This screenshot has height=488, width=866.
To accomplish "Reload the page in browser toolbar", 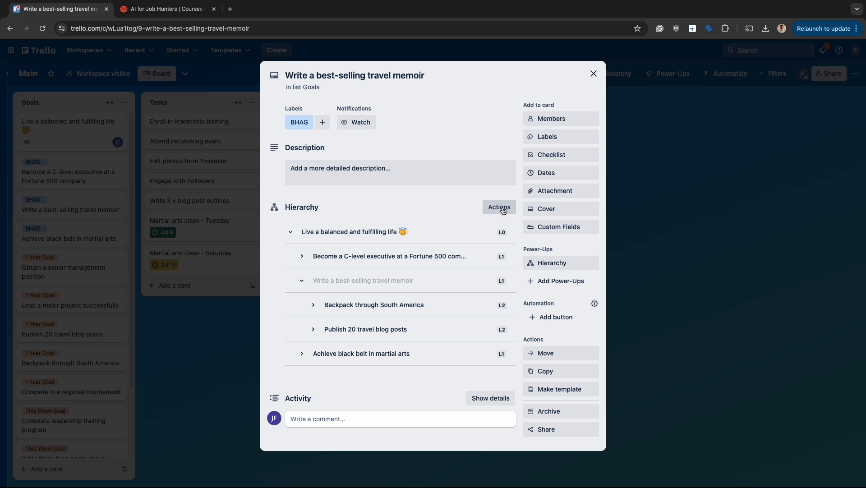I will (x=42, y=28).
